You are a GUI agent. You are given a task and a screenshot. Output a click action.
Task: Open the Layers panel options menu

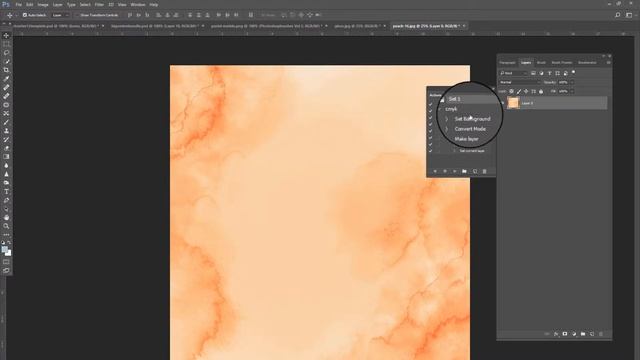click(x=609, y=62)
